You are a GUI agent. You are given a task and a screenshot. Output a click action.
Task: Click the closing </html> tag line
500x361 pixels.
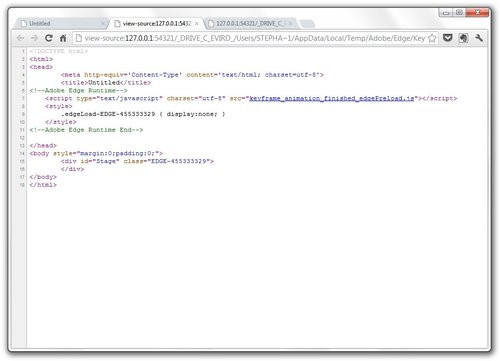click(x=43, y=185)
